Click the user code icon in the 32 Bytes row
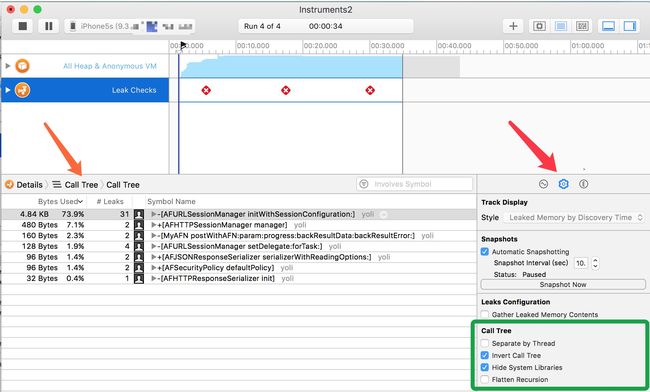 coord(139,279)
